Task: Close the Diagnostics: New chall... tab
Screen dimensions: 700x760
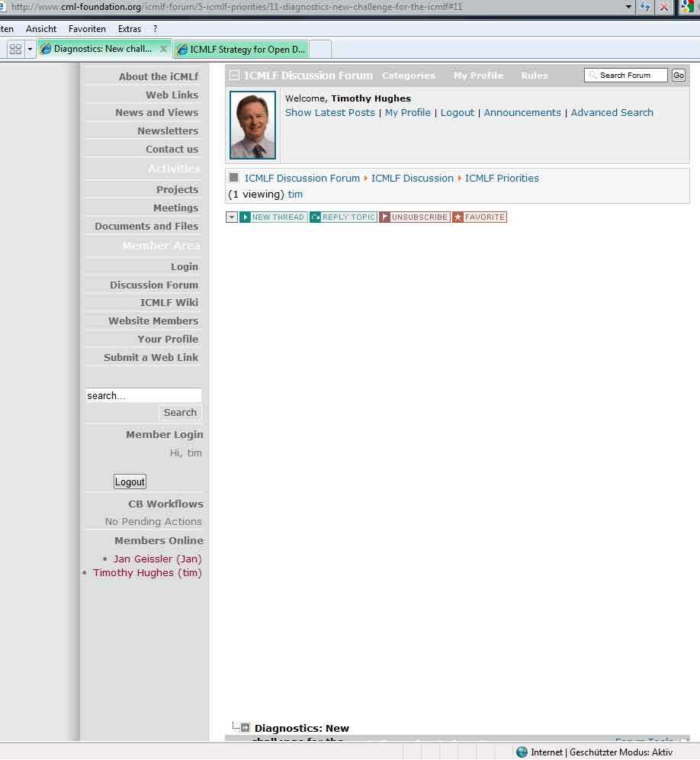Action: (163, 49)
